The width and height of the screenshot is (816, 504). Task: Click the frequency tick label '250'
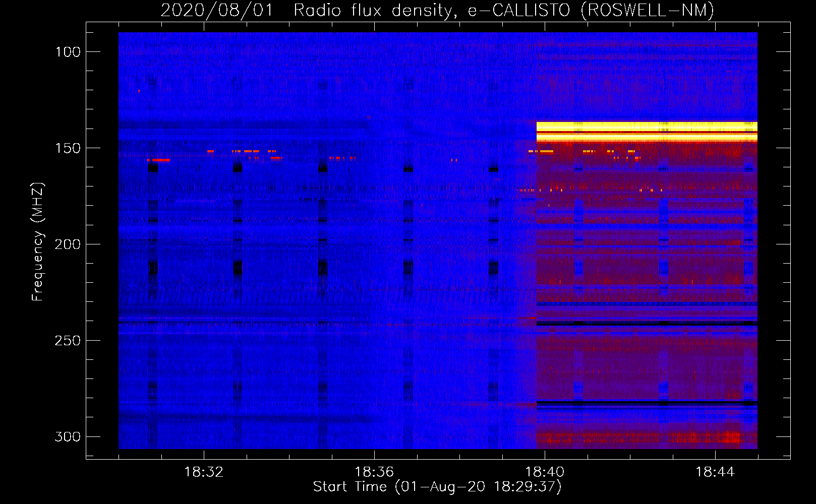pyautogui.click(x=68, y=341)
